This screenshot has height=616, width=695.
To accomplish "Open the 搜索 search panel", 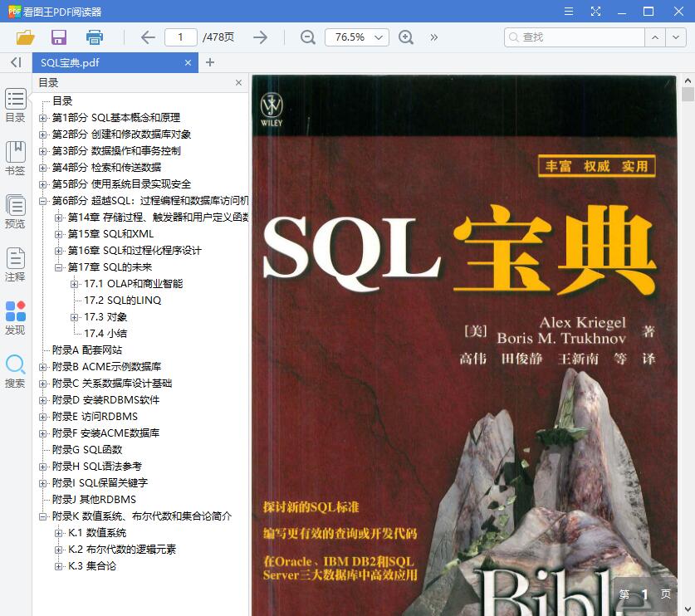I will click(15, 371).
